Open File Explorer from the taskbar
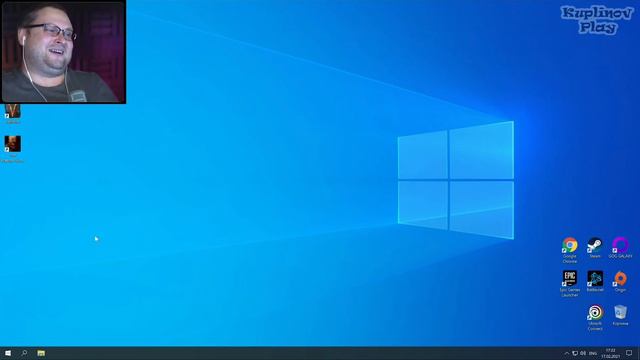The height and width of the screenshot is (360, 640). click(41, 353)
